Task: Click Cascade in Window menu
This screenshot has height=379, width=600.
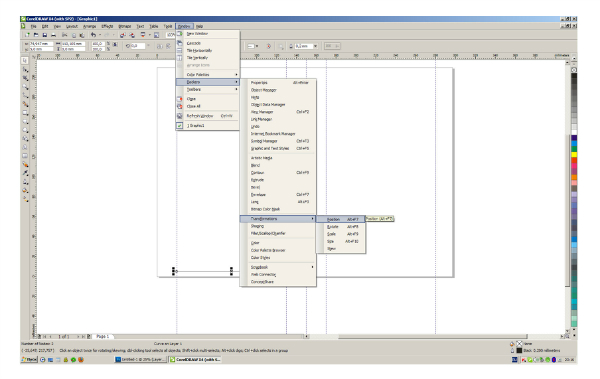Action: point(208,43)
